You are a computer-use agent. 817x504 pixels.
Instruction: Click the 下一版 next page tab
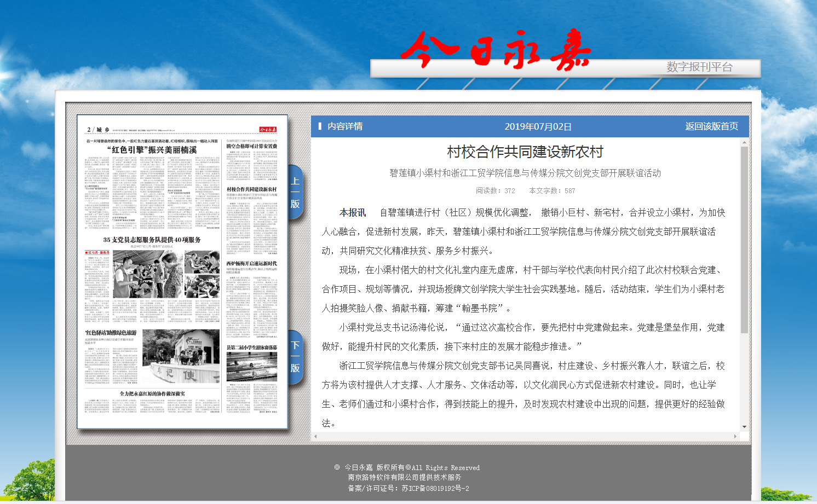pyautogui.click(x=295, y=357)
